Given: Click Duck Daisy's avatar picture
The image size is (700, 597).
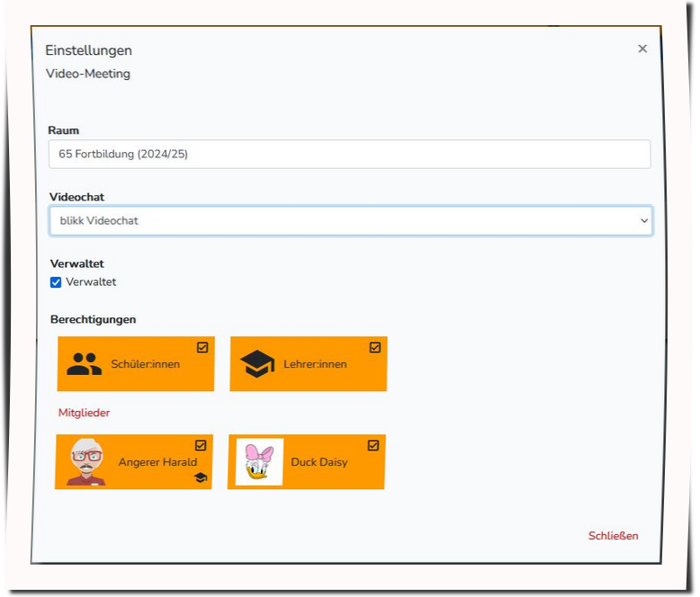Looking at the screenshot, I should pos(259,462).
